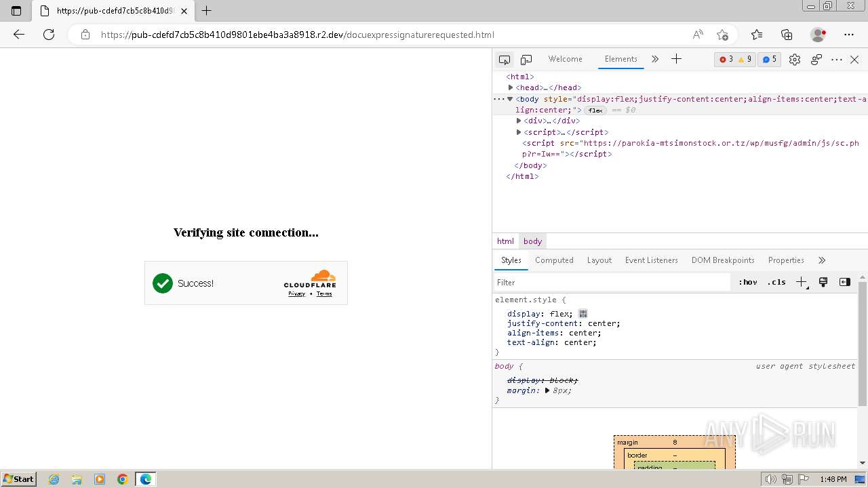Toggle device emulation mode icon
Screen dimensions: 868x488
tap(526, 60)
